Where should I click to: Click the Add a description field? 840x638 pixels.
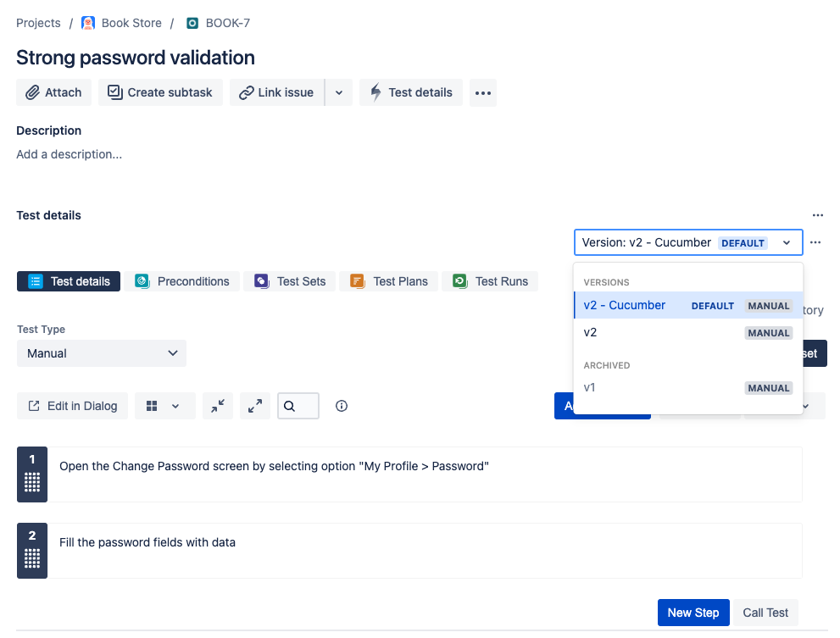pyautogui.click(x=70, y=154)
